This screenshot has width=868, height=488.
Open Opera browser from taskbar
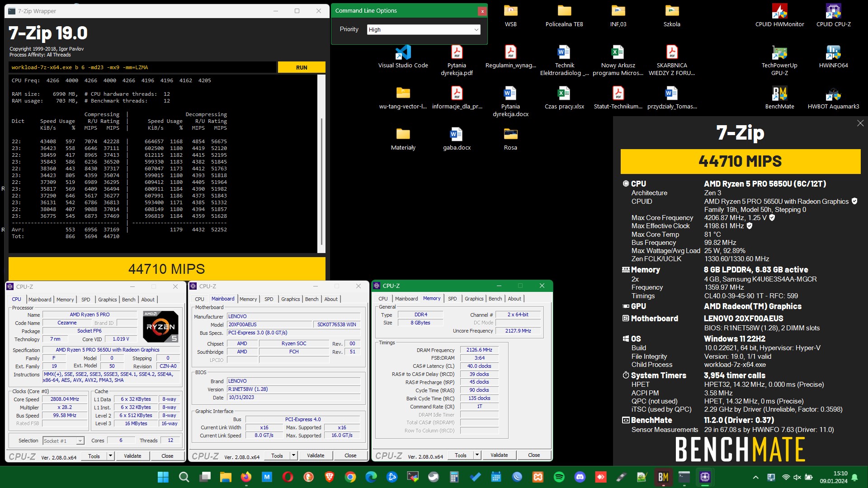(x=288, y=477)
